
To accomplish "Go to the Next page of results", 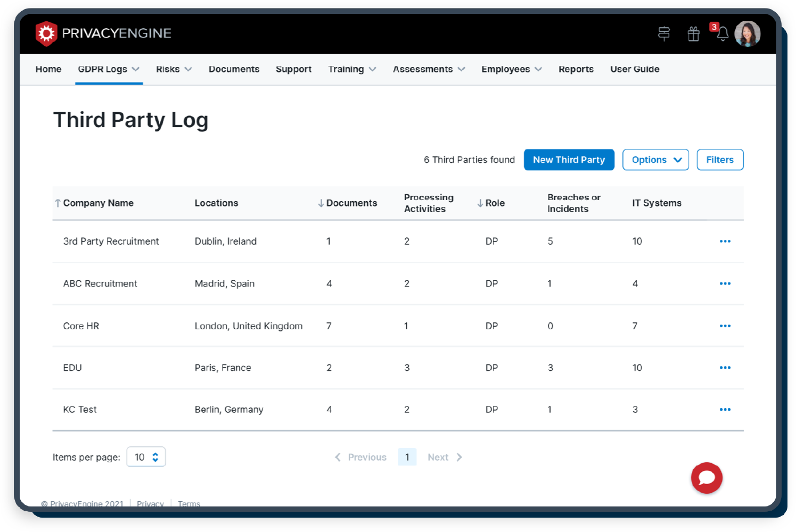I will tap(444, 456).
